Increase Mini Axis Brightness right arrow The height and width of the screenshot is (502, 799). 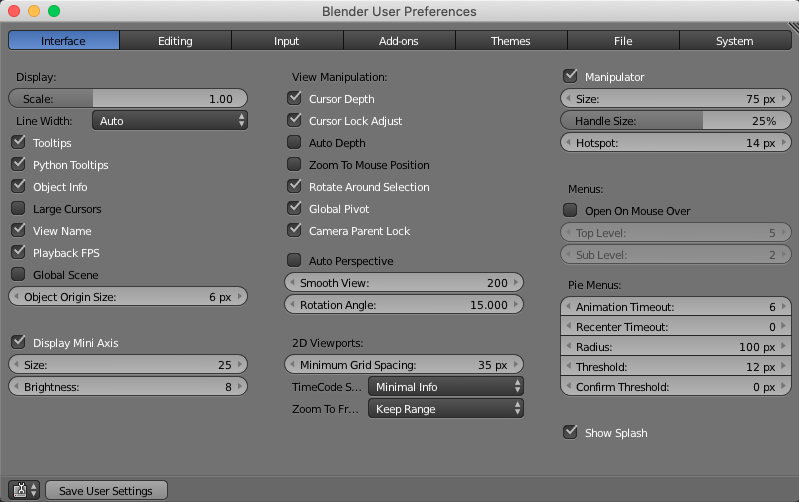[x=239, y=386]
